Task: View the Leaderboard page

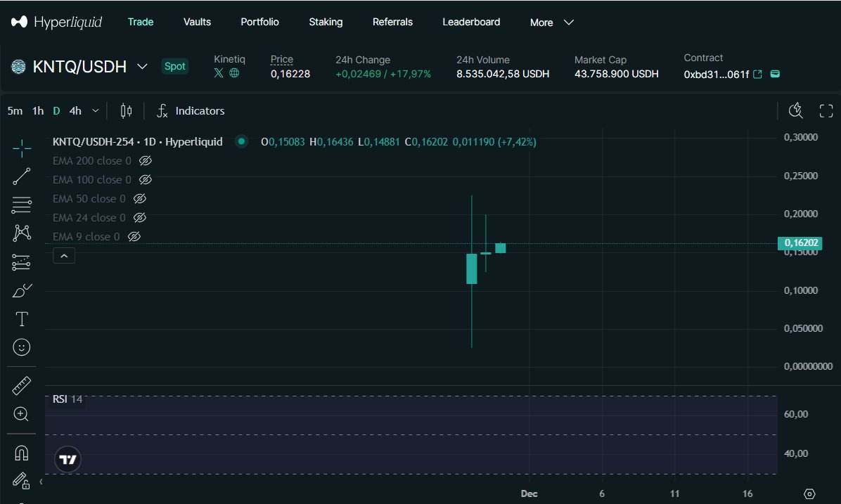Action: pyautogui.click(x=471, y=22)
